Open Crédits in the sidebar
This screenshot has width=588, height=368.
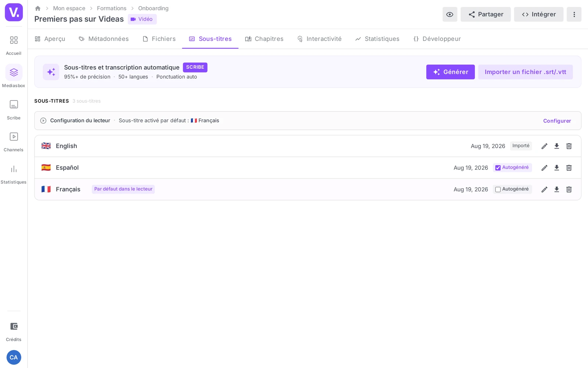tap(14, 331)
